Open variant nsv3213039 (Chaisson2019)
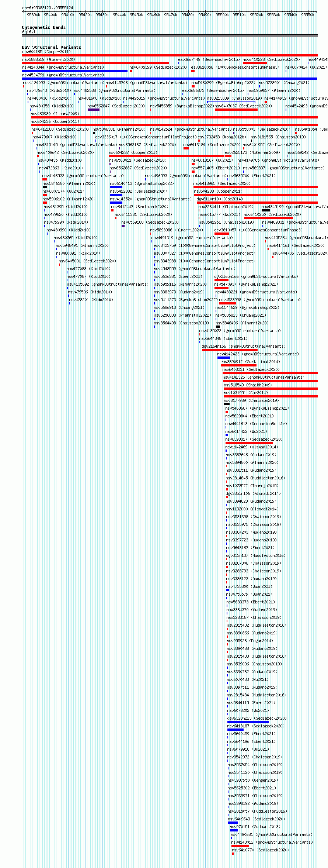Image resolution: width=328 pixels, height=868 pixels. pyautogui.click(x=234, y=98)
